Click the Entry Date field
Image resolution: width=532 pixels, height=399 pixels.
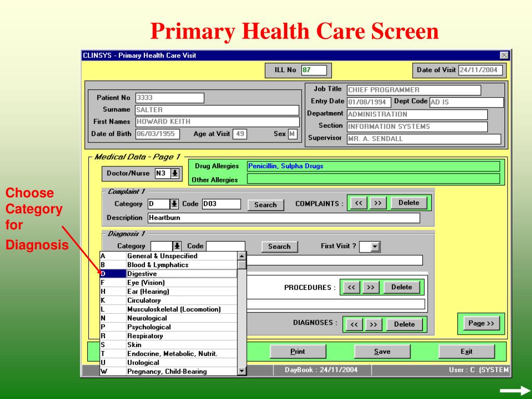pos(369,102)
